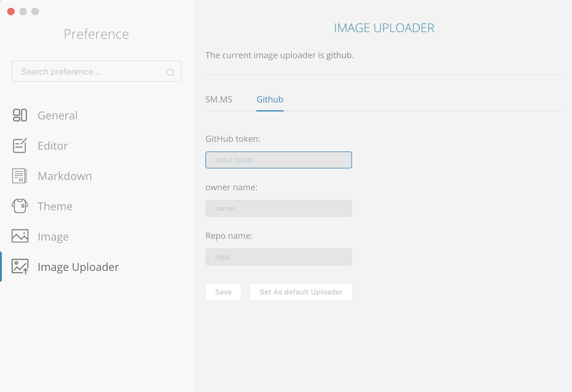Select the Theme preferences label

point(55,207)
